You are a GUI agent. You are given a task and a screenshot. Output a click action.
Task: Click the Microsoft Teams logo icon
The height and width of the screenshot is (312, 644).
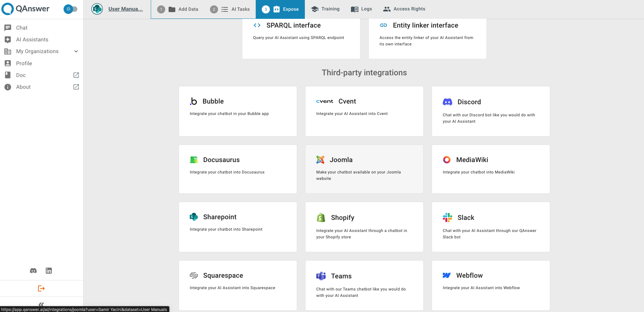pyautogui.click(x=321, y=276)
